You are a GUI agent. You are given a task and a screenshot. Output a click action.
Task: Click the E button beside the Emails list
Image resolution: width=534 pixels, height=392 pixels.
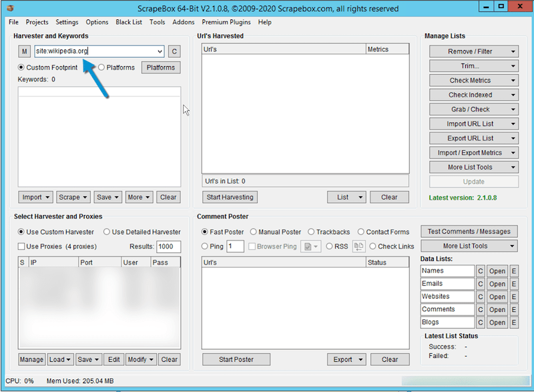pos(514,284)
